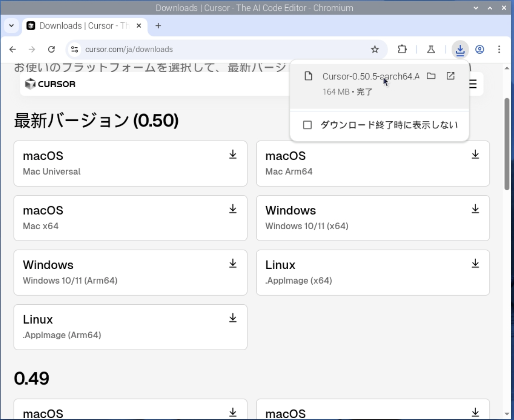Click the 'Mac x64' subtitle text
Viewport: 514px width, 420px height.
40,226
